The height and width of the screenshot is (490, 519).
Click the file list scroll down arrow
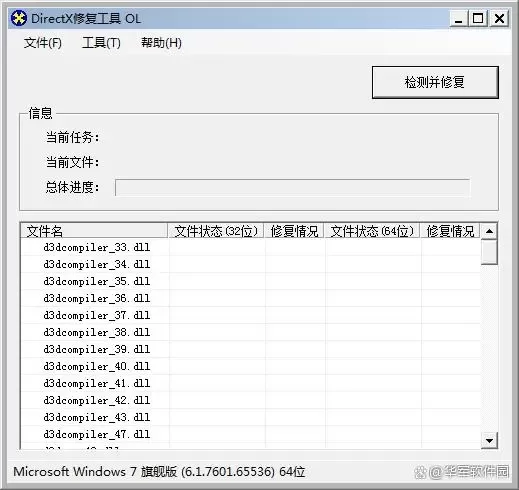pyautogui.click(x=489, y=441)
